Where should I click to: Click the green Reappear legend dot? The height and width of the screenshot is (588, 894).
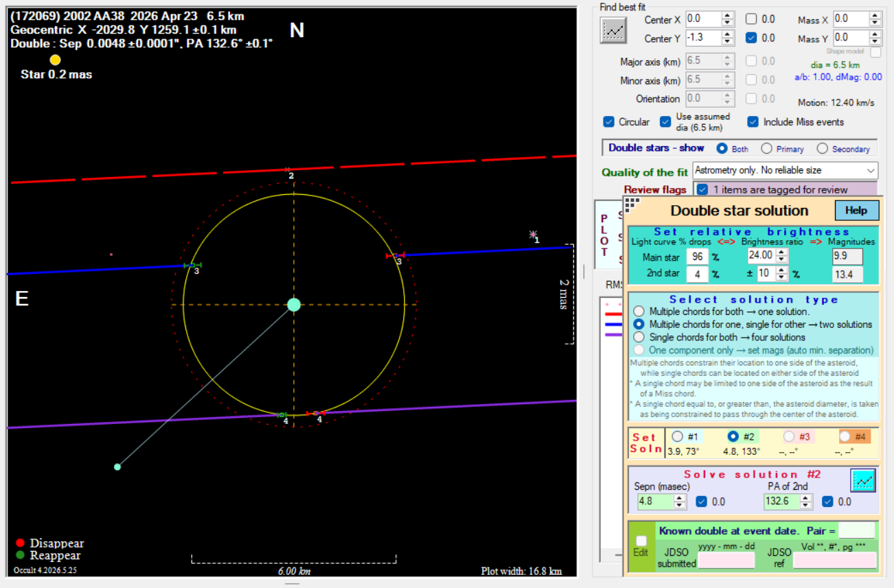pos(19,556)
